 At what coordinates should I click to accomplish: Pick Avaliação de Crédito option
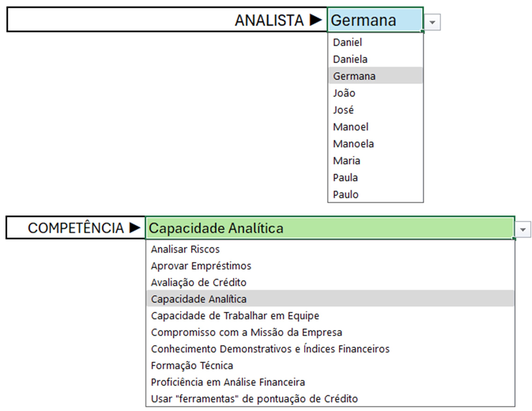[198, 282]
